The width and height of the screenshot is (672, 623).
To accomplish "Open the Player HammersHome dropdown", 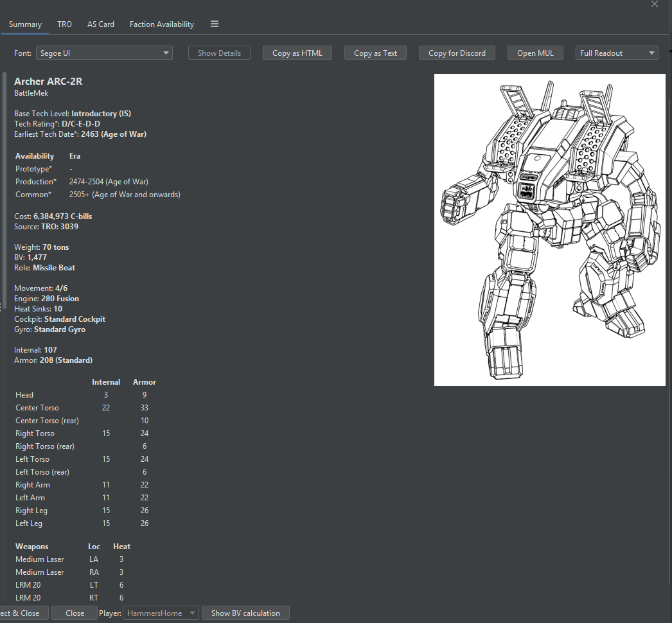I will (x=161, y=613).
